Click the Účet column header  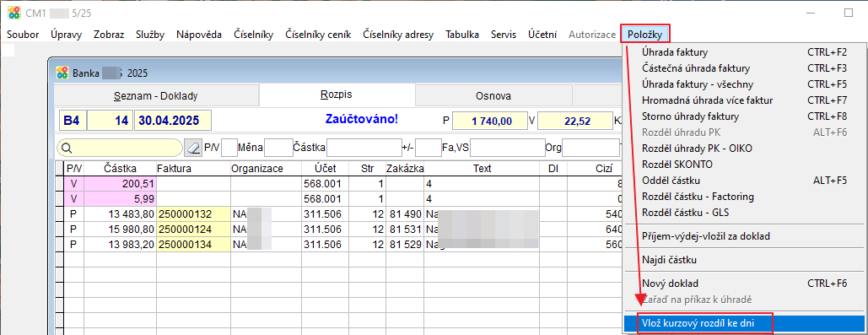click(326, 168)
